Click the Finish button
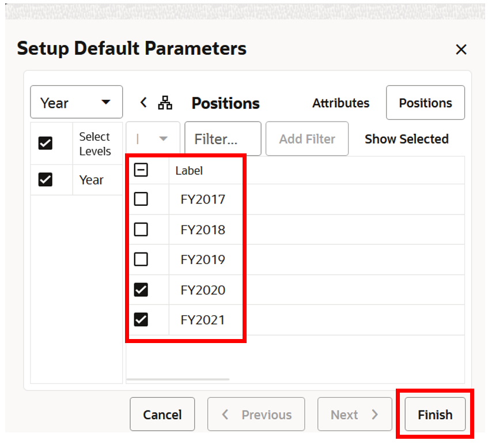Image resolution: width=488 pixels, height=448 pixels. tap(435, 414)
